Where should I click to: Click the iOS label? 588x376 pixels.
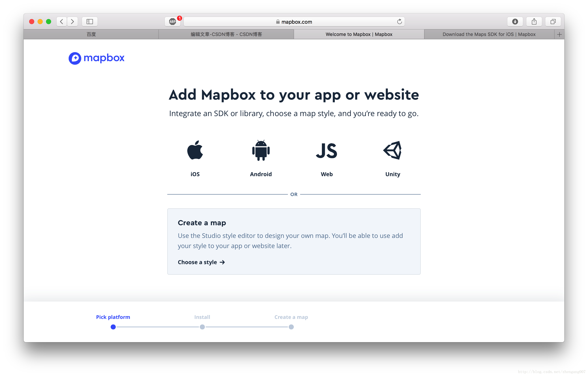click(195, 174)
